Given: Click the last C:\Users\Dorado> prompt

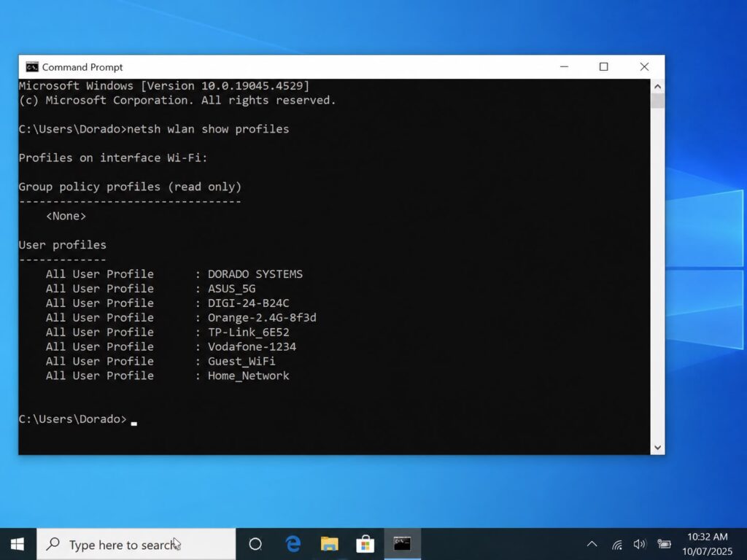Looking at the screenshot, I should (x=73, y=419).
